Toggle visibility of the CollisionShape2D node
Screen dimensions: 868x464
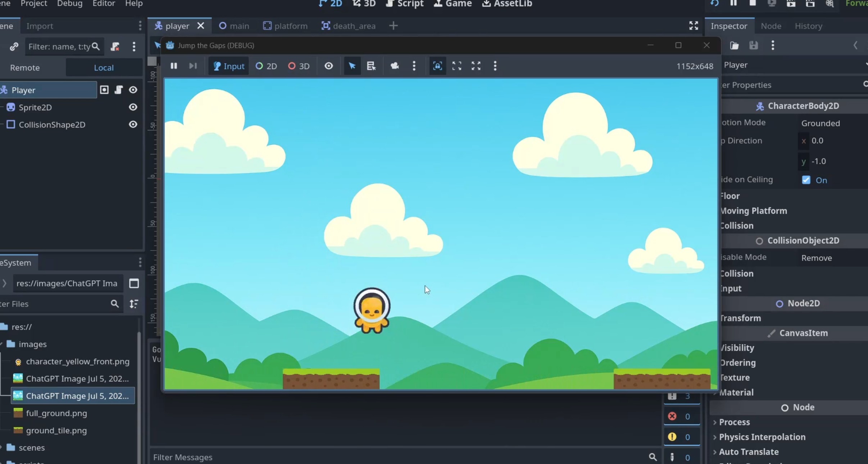(x=133, y=124)
